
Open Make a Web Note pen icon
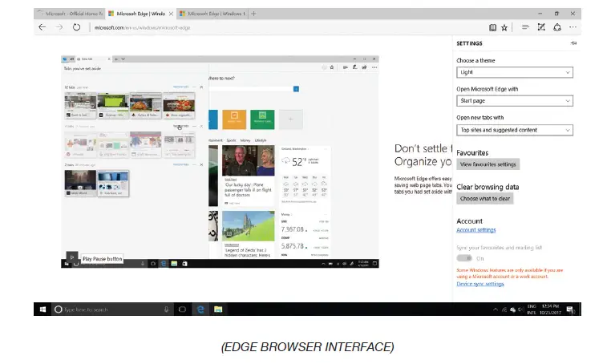[541, 27]
